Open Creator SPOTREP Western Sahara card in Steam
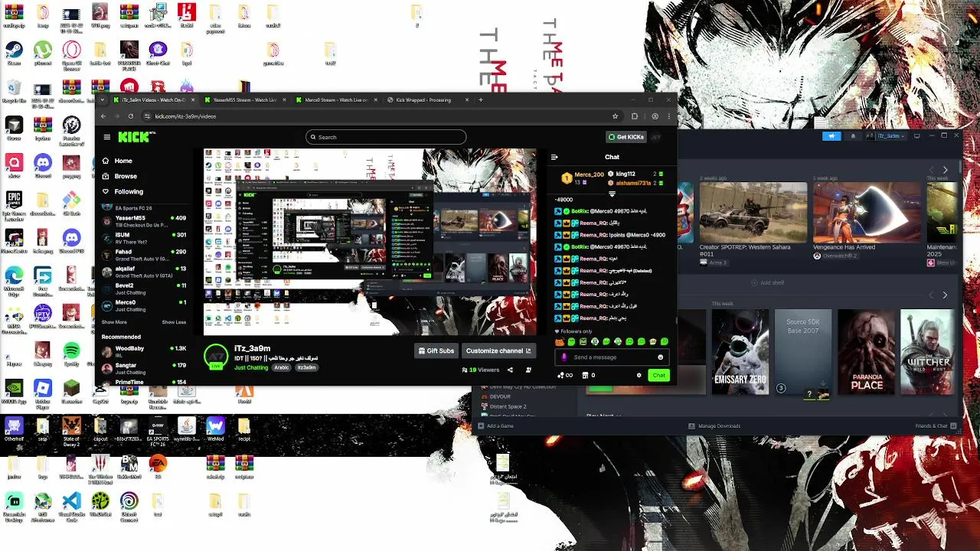 [753, 223]
